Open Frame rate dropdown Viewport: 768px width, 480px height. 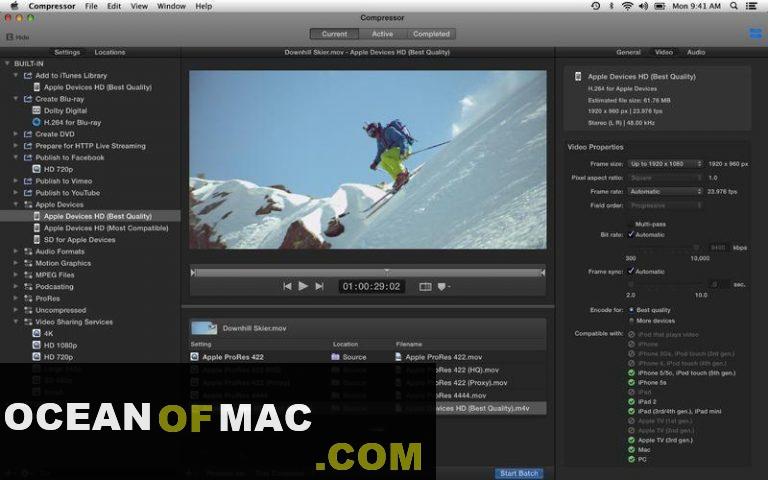click(x=665, y=192)
